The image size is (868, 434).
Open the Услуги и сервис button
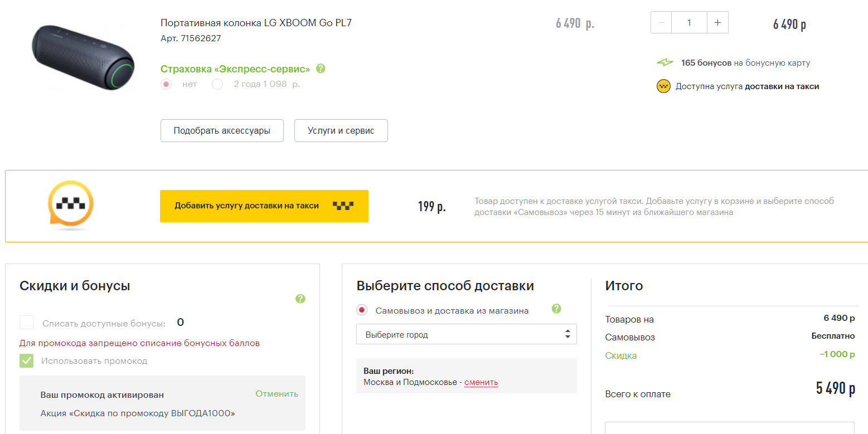(x=341, y=131)
